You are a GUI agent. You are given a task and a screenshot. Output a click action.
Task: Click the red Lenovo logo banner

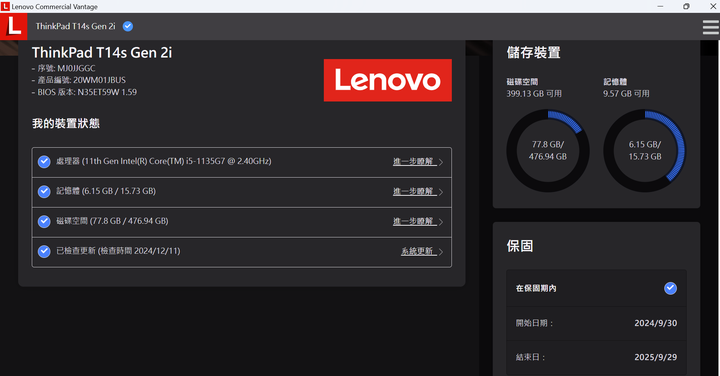click(x=388, y=80)
